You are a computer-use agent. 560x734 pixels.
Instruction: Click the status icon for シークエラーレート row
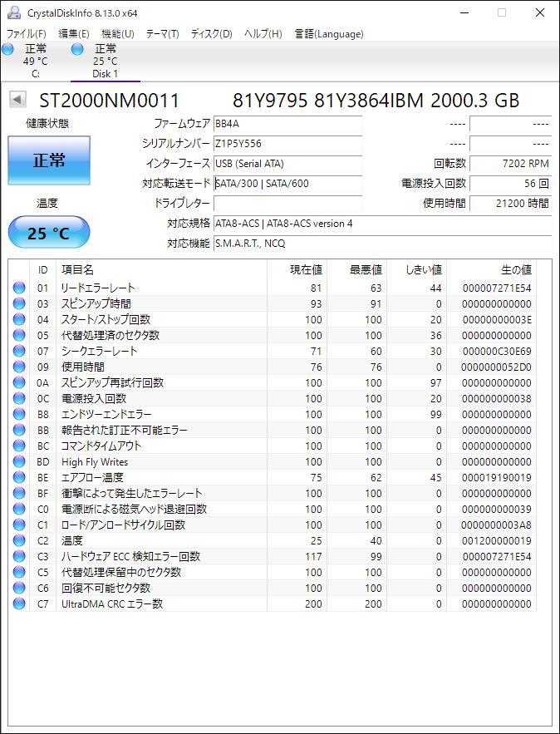(19, 351)
